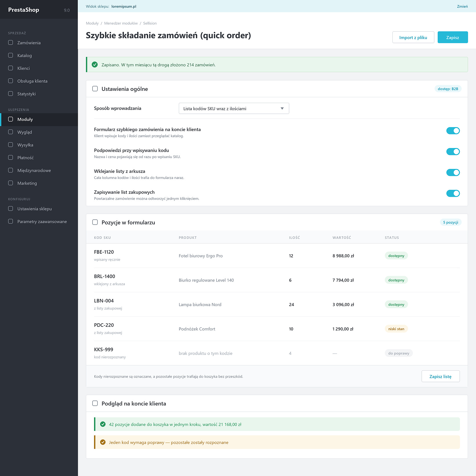Screen dimensions: 476x476
Task: Click the Katalog sidebar icon
Action: 10,55
